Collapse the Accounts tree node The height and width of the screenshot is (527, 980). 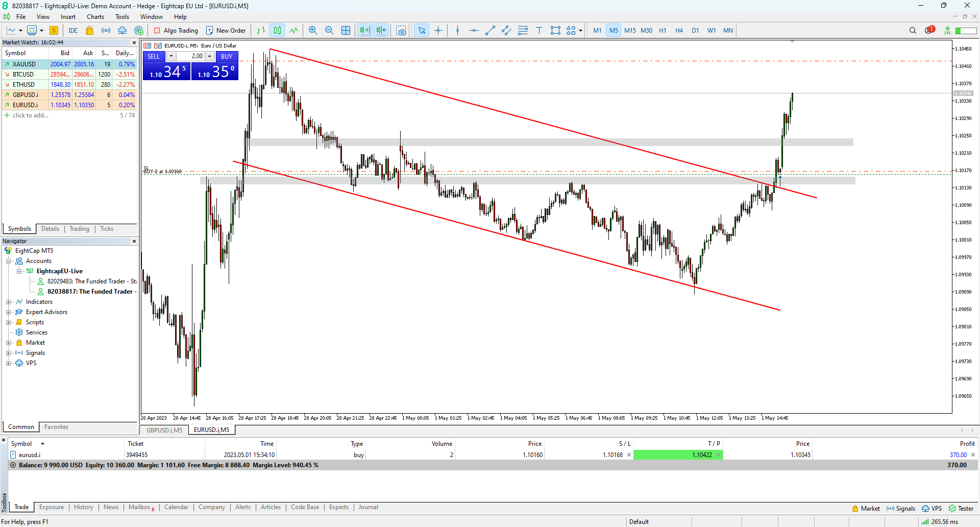point(9,261)
